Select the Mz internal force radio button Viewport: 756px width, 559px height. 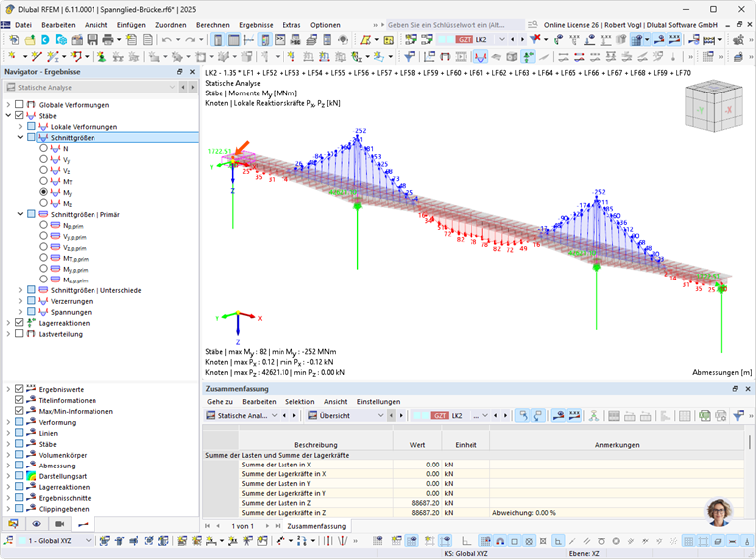(44, 203)
